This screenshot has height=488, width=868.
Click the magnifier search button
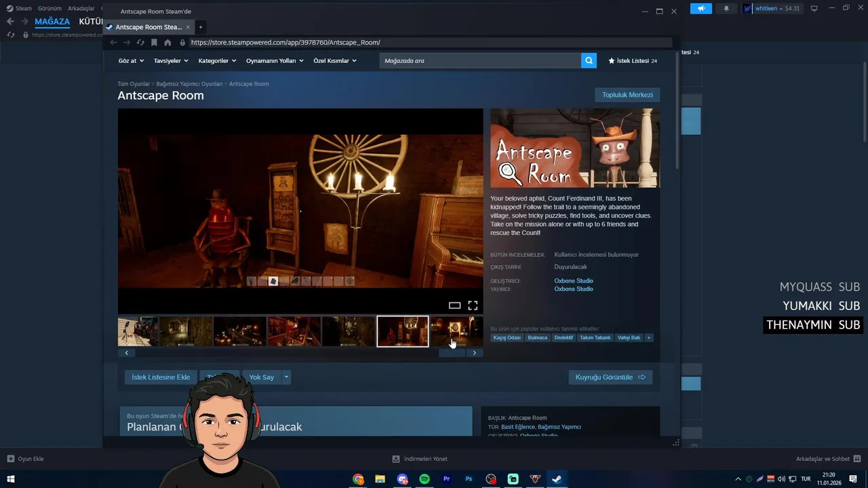pos(589,60)
